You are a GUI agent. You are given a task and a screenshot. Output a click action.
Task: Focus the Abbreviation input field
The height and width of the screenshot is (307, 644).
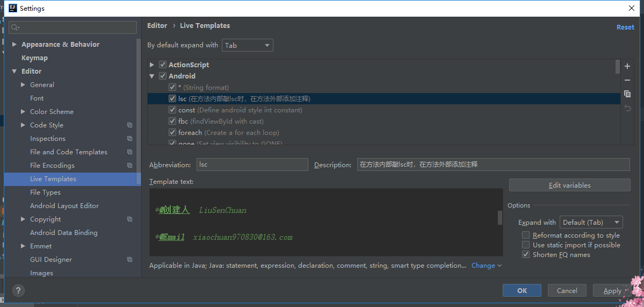252,165
